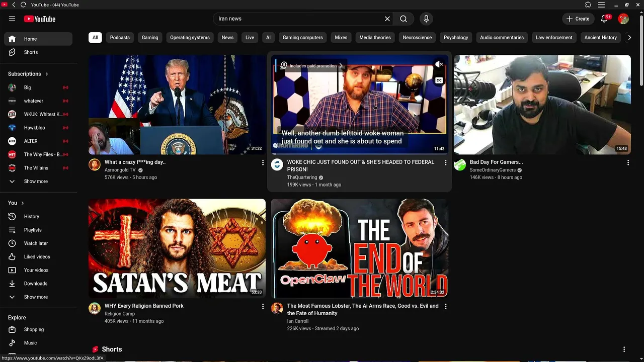Viewport: 644px width, 362px height.
Task: Select the Podcasts filter chip
Action: (x=120, y=37)
